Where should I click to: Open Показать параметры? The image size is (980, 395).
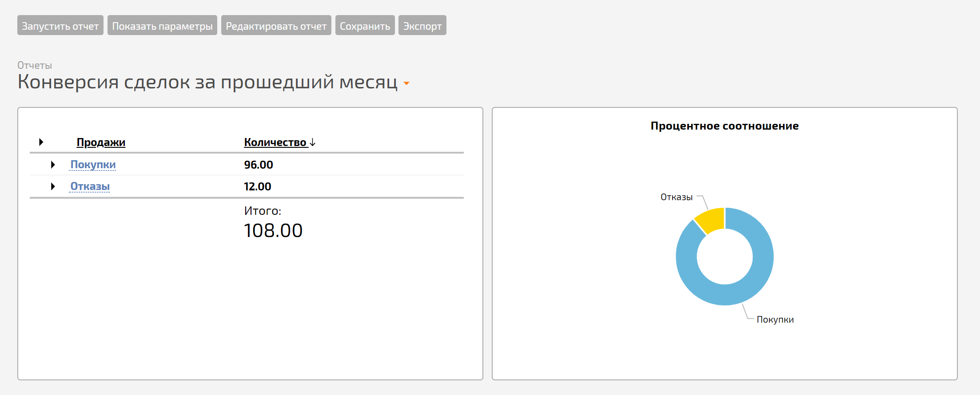click(162, 25)
